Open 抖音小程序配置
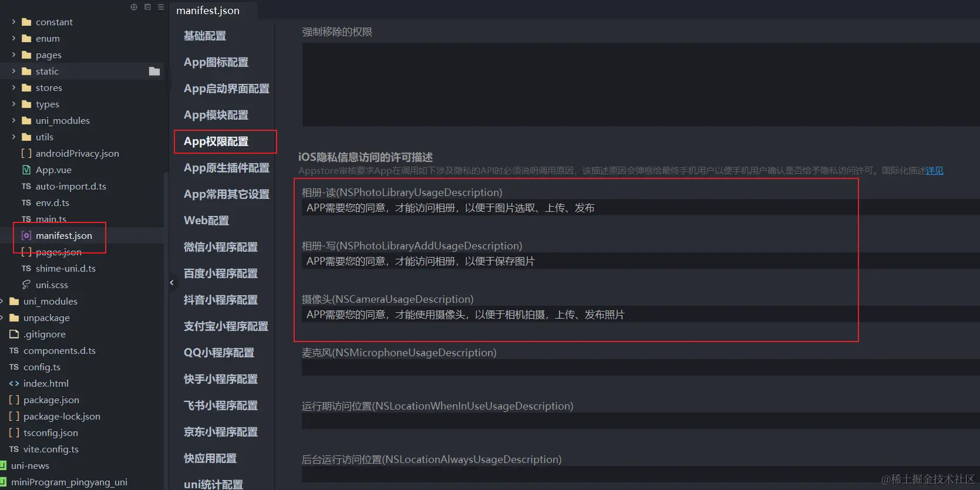The width and height of the screenshot is (980, 490). [221, 300]
